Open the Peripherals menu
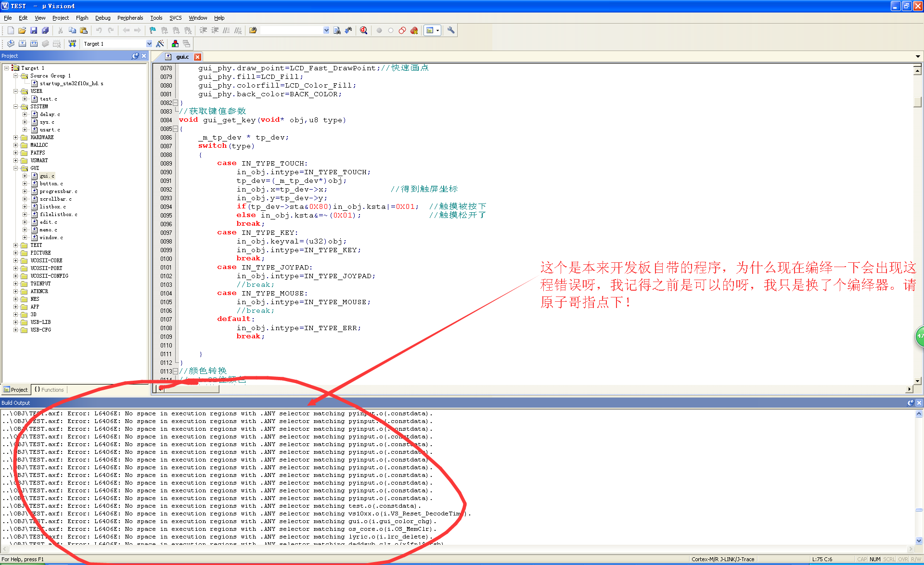Screen dimensions: 924x565 coord(130,18)
